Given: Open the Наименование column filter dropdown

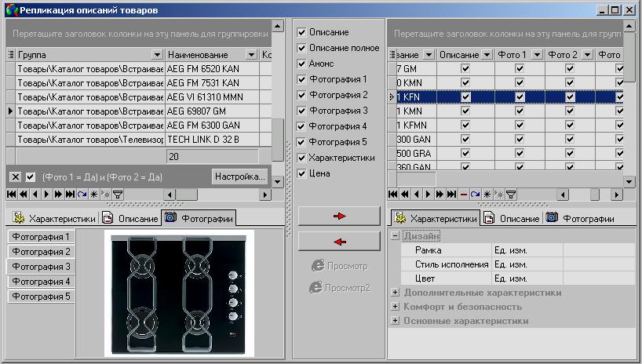Looking at the screenshot, I should (x=251, y=54).
